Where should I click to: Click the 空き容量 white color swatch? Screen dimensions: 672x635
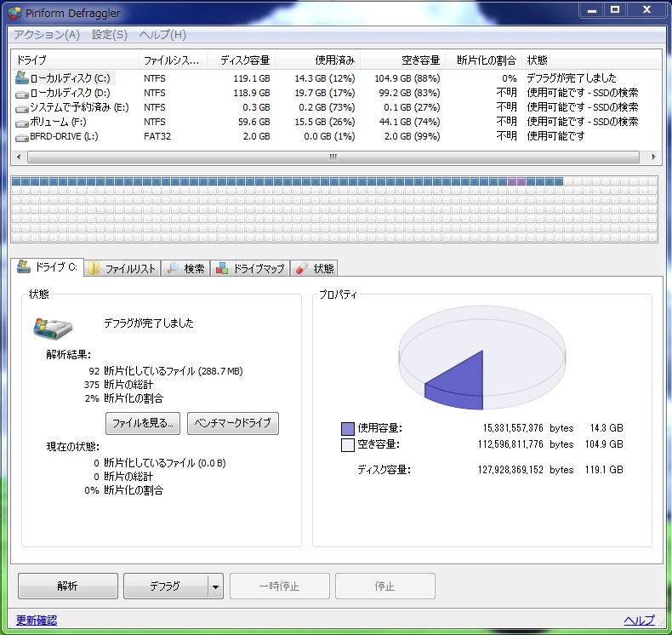pyautogui.click(x=348, y=445)
